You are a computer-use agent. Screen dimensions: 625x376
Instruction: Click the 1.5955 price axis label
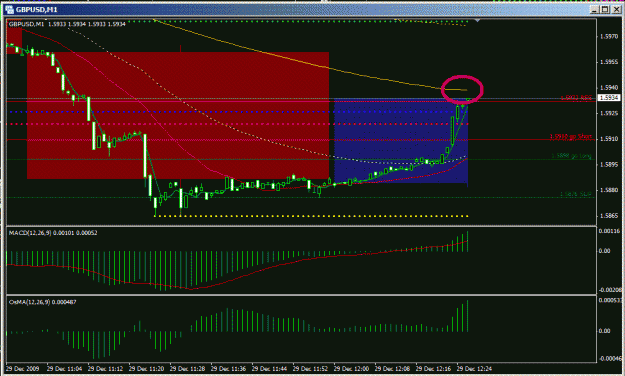[609, 62]
